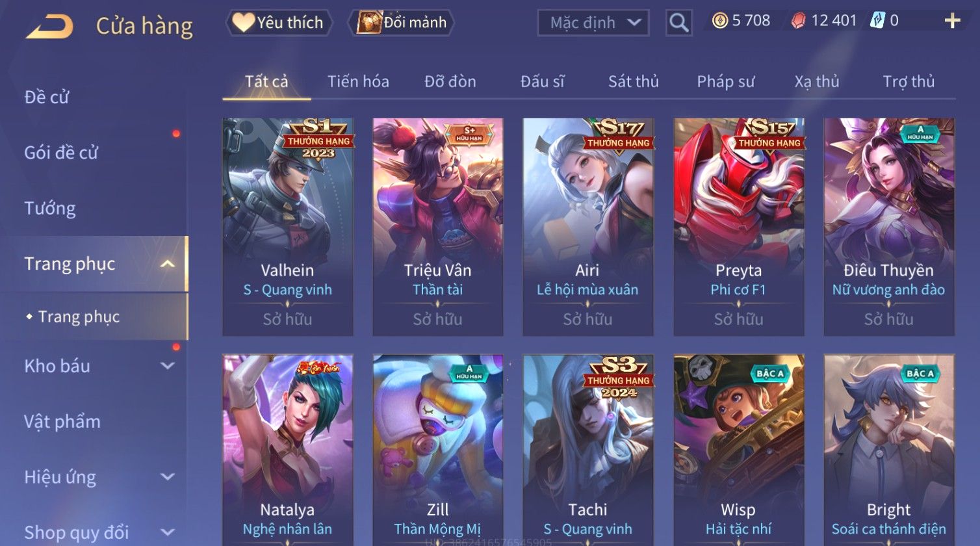Open Điêu Thuyền Nữ vương anh đào card
This screenshot has width=980, height=546.
(x=888, y=227)
